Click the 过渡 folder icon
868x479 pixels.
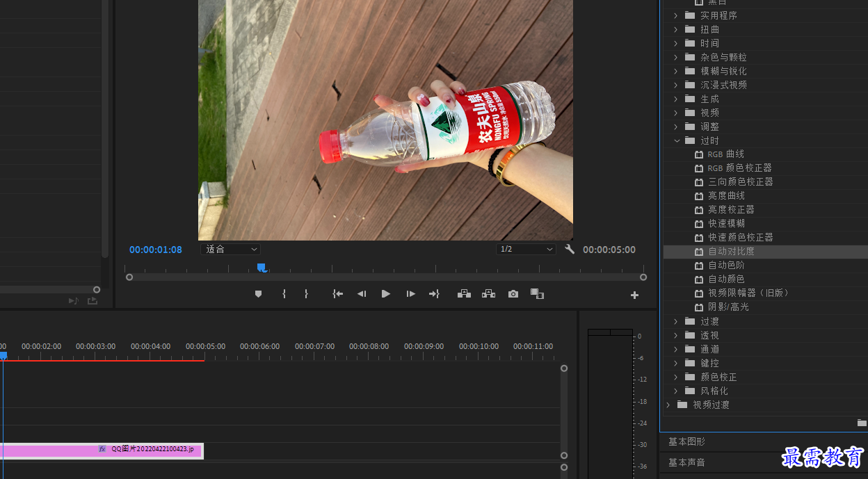coord(690,321)
